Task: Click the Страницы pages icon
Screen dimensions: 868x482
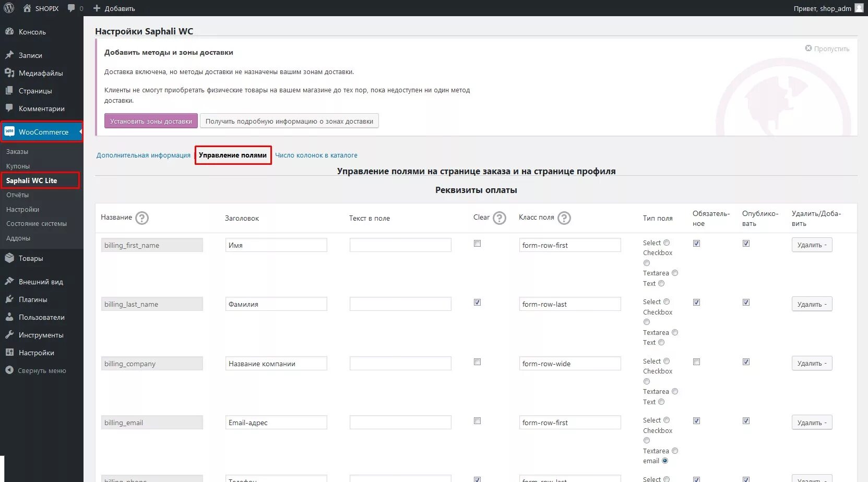Action: (x=9, y=90)
